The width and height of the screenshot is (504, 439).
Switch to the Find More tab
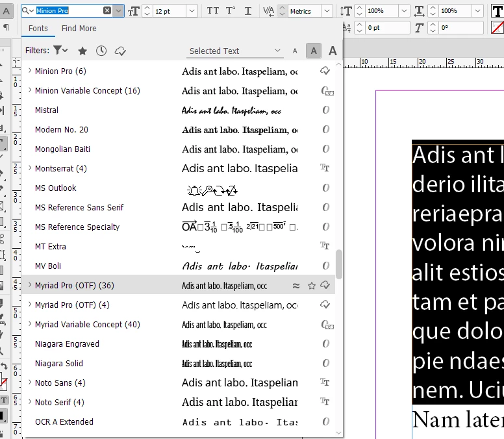[79, 29]
